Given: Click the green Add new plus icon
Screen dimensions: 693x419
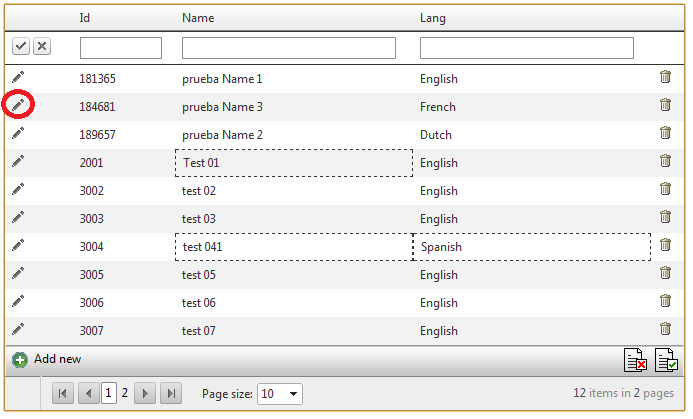Looking at the screenshot, I should 20,359.
